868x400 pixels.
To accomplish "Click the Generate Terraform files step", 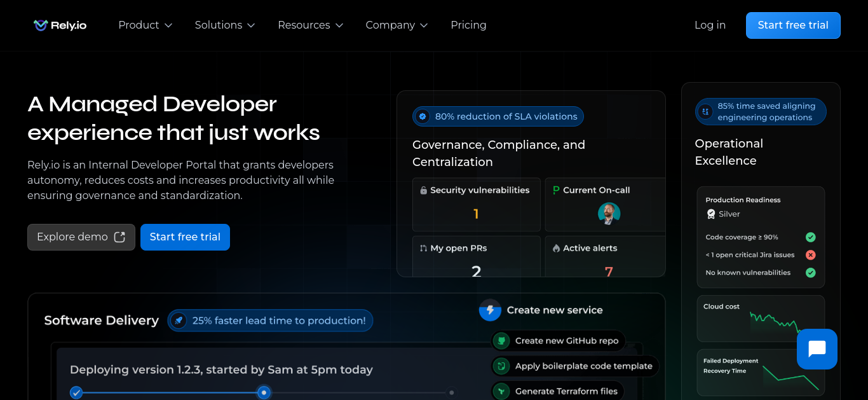I will tap(559, 391).
